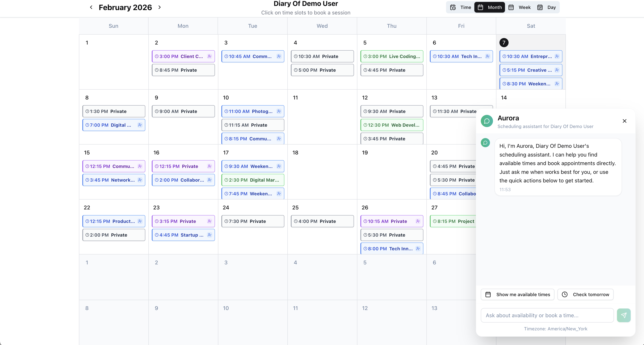
Task: Click Check tomorrow quick action
Action: tap(585, 294)
